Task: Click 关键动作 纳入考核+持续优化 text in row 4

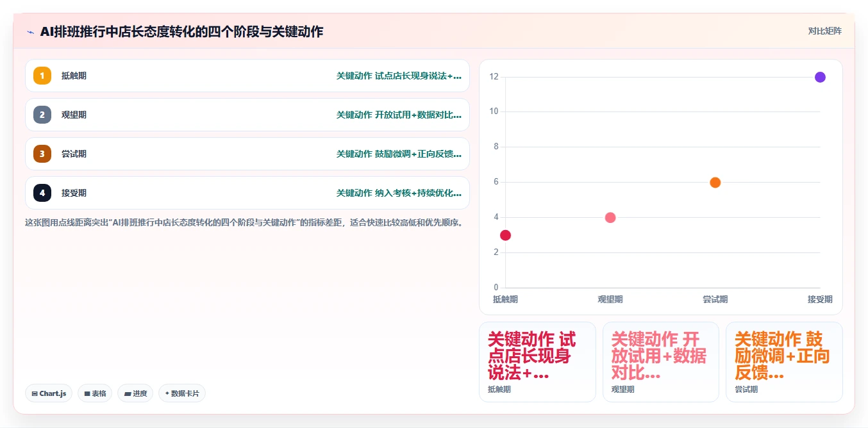Action: 399,193
